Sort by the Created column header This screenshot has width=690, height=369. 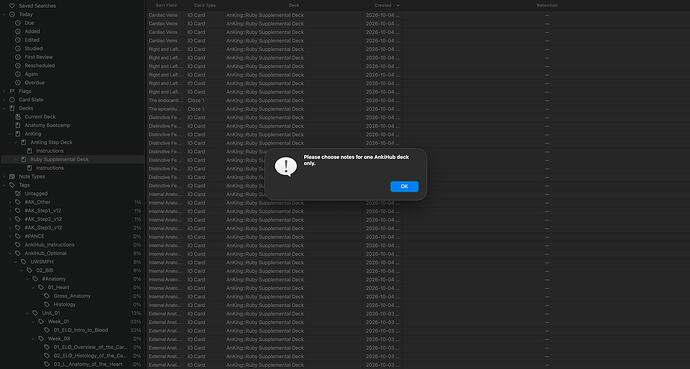(x=383, y=5)
